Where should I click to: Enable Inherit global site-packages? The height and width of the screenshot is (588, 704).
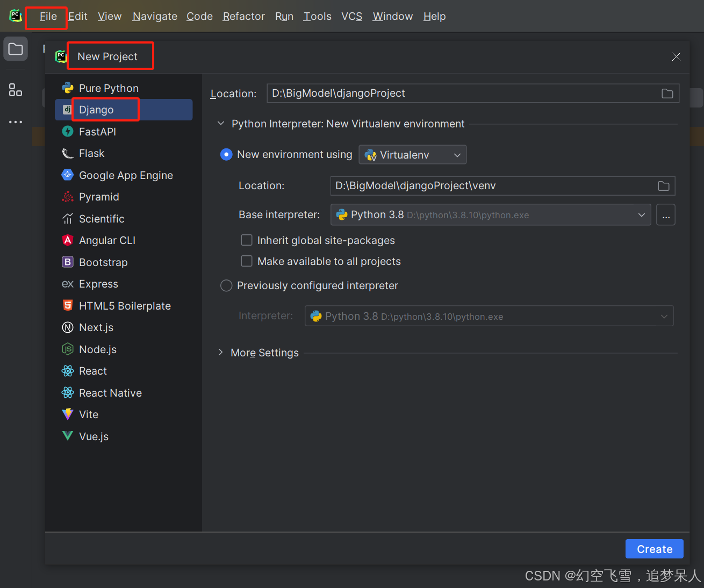click(x=247, y=240)
